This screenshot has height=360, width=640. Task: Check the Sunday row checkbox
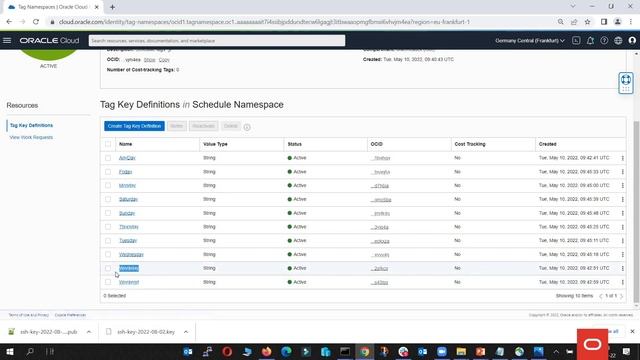coord(108,213)
